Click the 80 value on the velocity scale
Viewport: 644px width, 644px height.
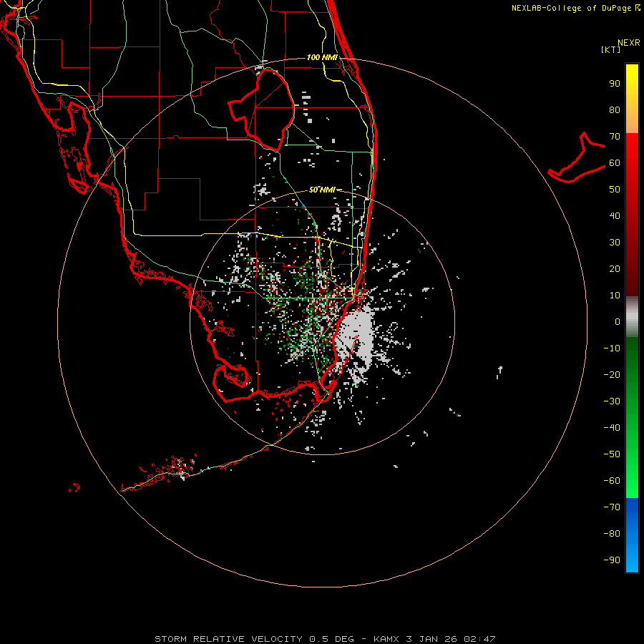click(615, 110)
